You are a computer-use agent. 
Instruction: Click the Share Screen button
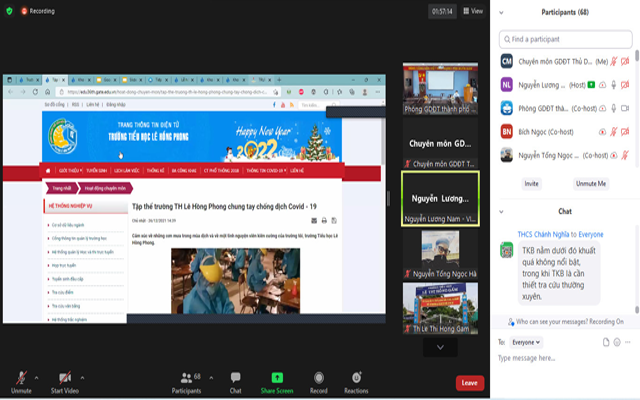click(x=277, y=382)
